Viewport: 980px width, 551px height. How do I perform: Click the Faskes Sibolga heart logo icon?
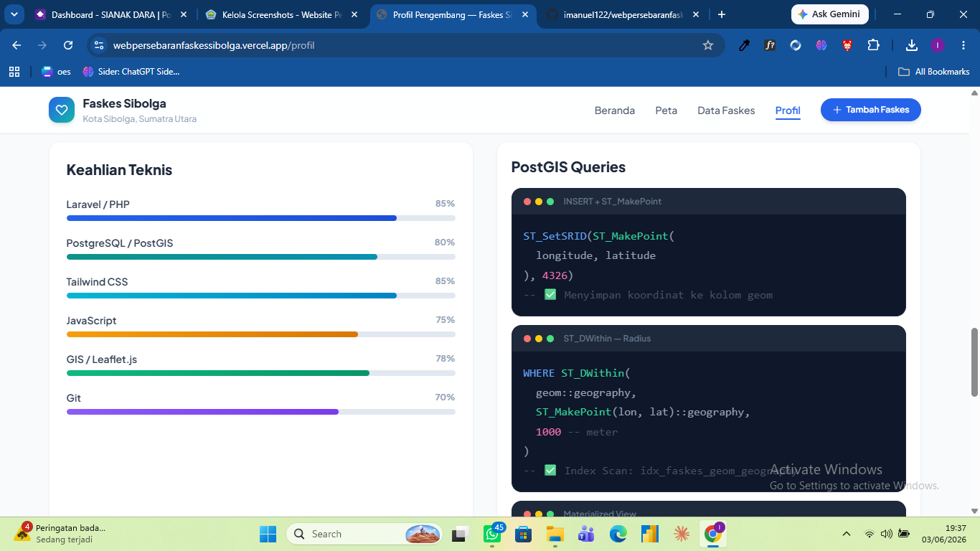click(62, 110)
